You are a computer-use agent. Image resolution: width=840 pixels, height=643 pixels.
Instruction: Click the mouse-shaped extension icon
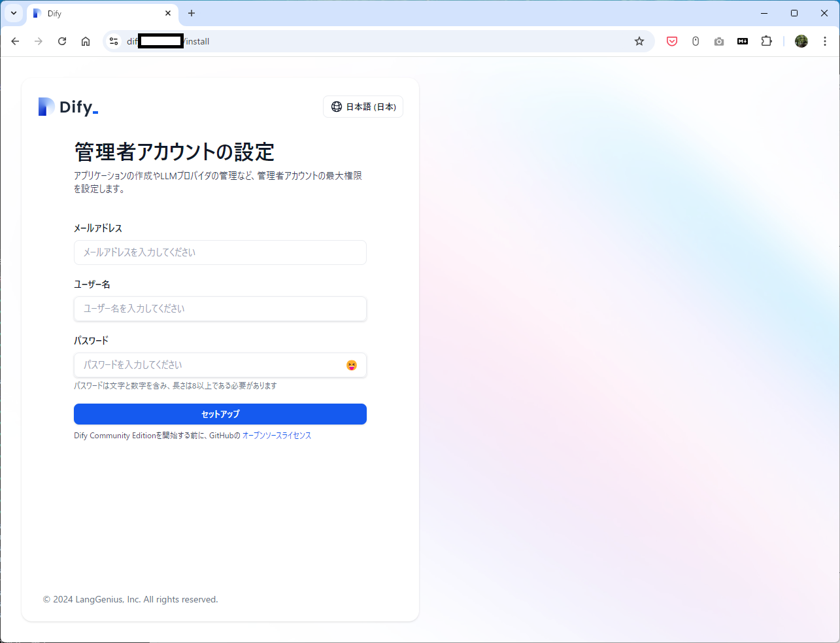click(x=696, y=41)
